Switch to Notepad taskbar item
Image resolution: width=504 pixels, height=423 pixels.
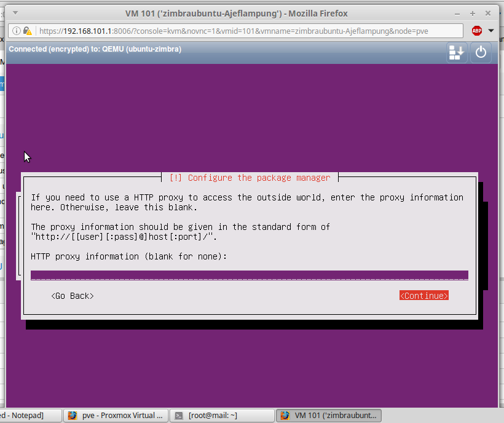pos(31,415)
